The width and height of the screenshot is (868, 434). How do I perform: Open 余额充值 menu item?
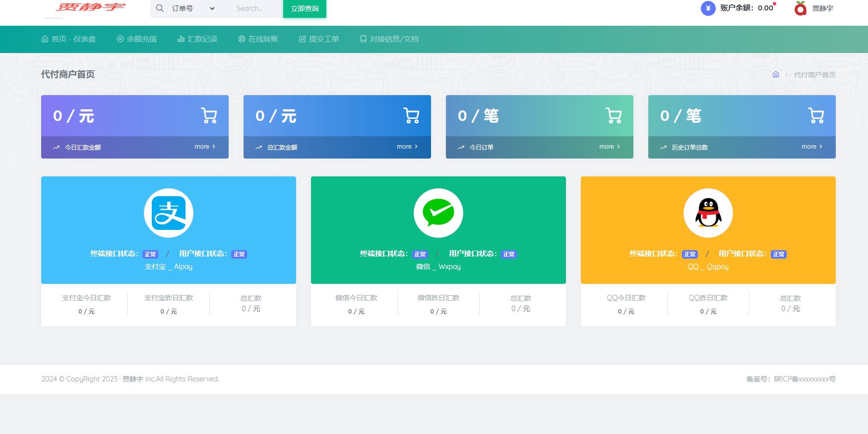coord(137,39)
